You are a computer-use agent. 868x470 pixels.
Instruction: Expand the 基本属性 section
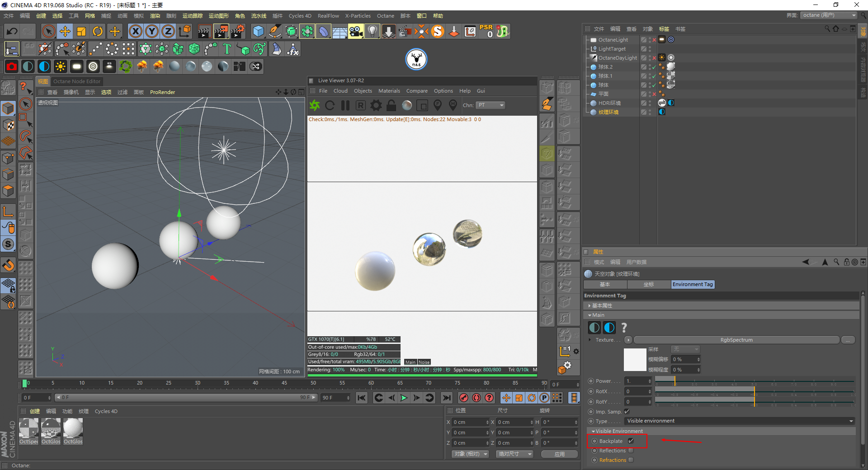click(590, 306)
